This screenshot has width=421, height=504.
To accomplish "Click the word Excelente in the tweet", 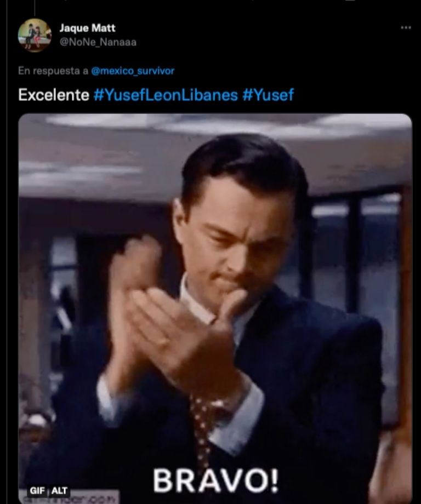I will click(x=53, y=95).
